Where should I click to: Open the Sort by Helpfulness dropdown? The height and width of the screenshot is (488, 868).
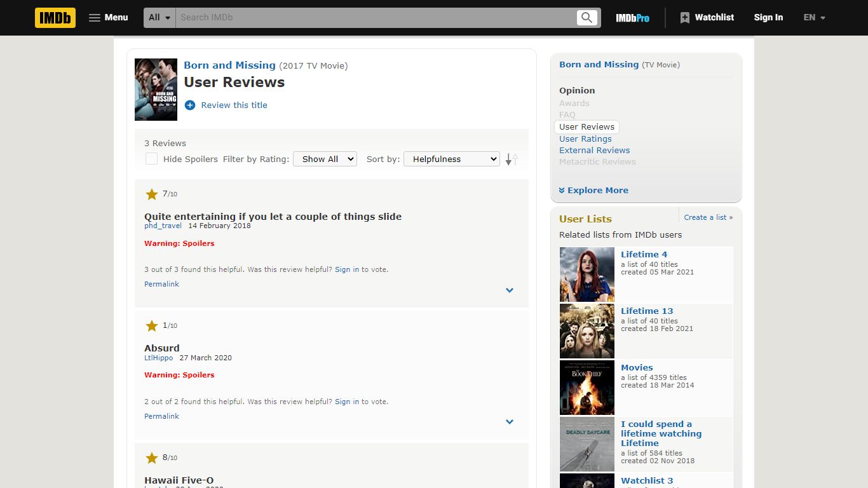452,159
